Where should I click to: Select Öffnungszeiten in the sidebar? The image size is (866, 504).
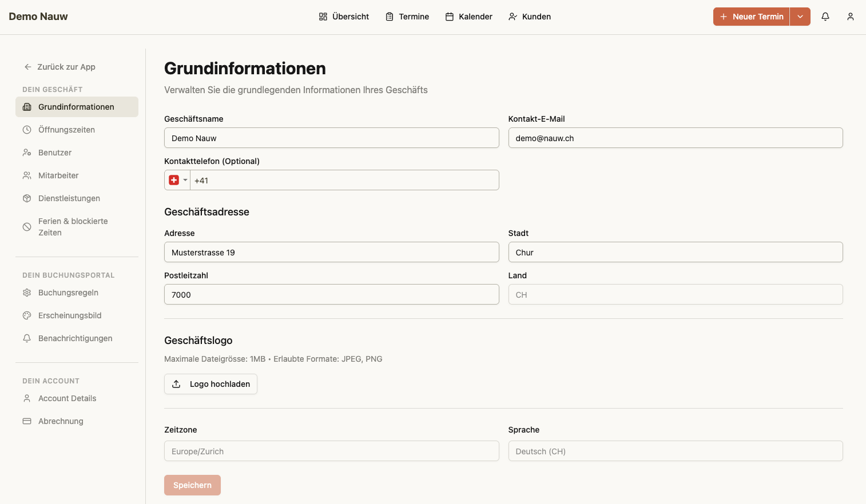click(x=77, y=130)
